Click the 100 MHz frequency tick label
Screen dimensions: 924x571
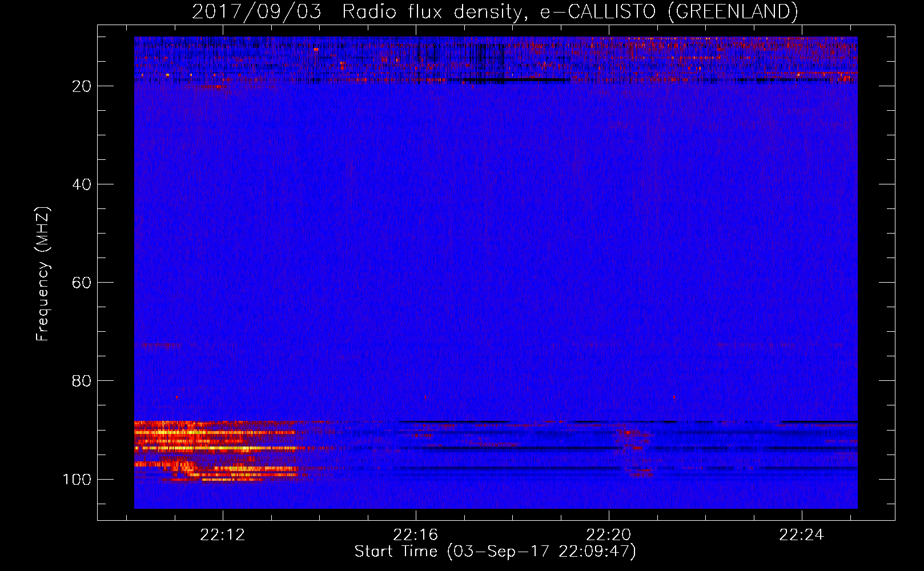[x=77, y=479]
